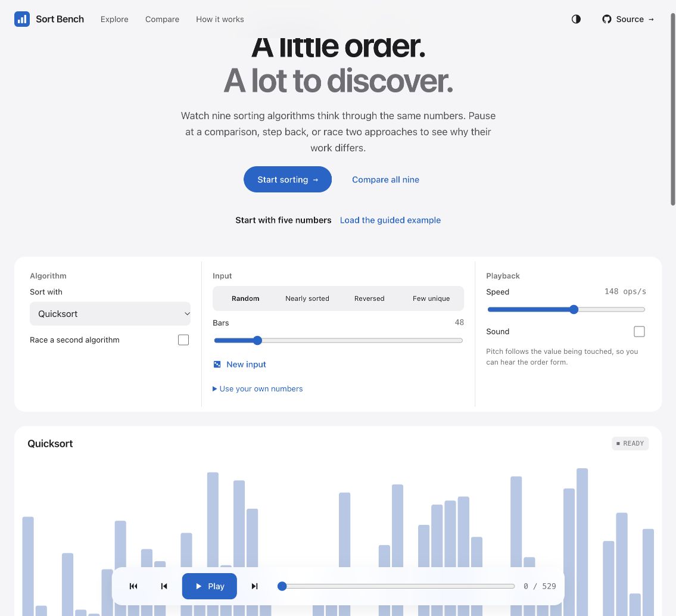Image resolution: width=676 pixels, height=616 pixels.
Task: Step back one operation
Action: [x=164, y=586]
